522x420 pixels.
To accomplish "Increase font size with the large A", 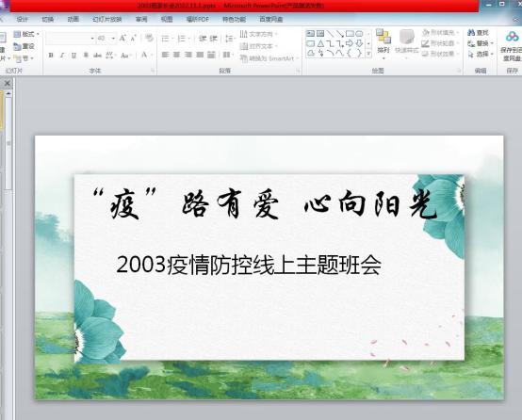I will click(x=122, y=39).
